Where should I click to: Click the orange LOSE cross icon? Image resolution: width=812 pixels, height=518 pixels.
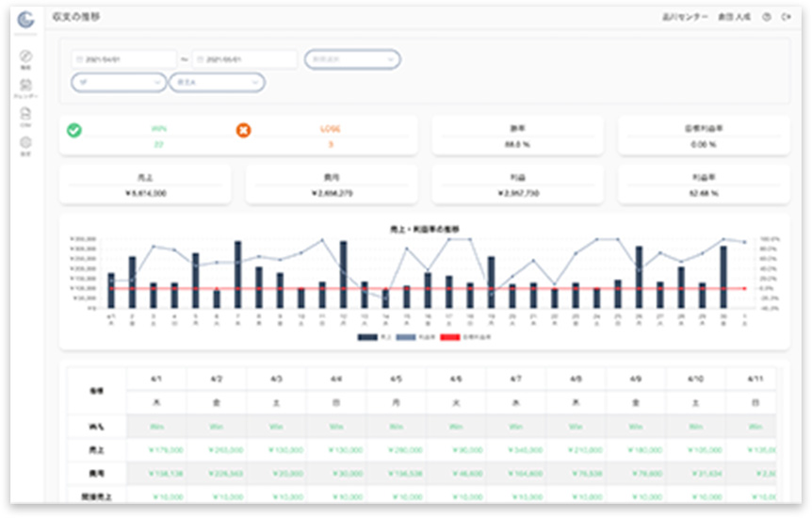[x=243, y=130]
